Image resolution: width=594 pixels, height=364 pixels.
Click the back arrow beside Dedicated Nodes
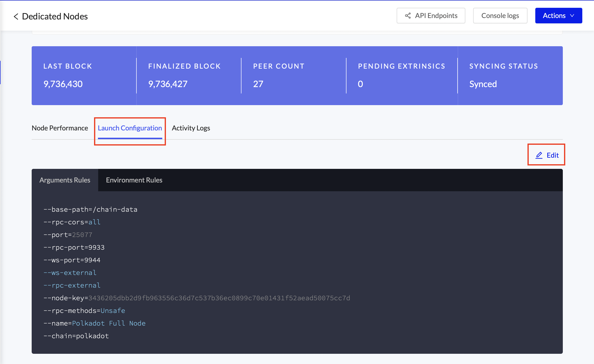16,17
